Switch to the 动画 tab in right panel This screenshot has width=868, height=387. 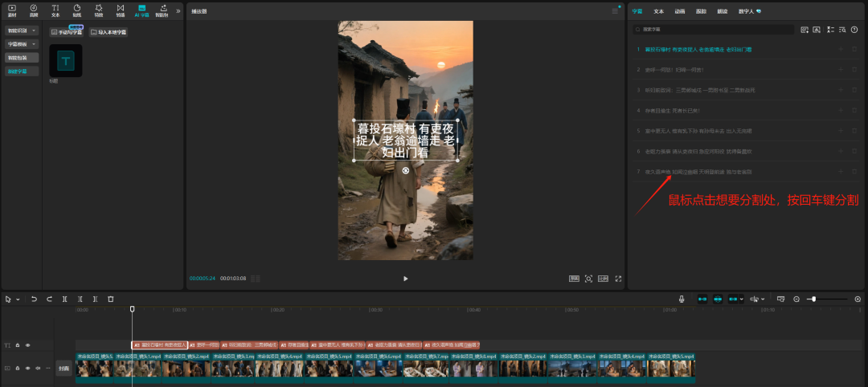(680, 11)
